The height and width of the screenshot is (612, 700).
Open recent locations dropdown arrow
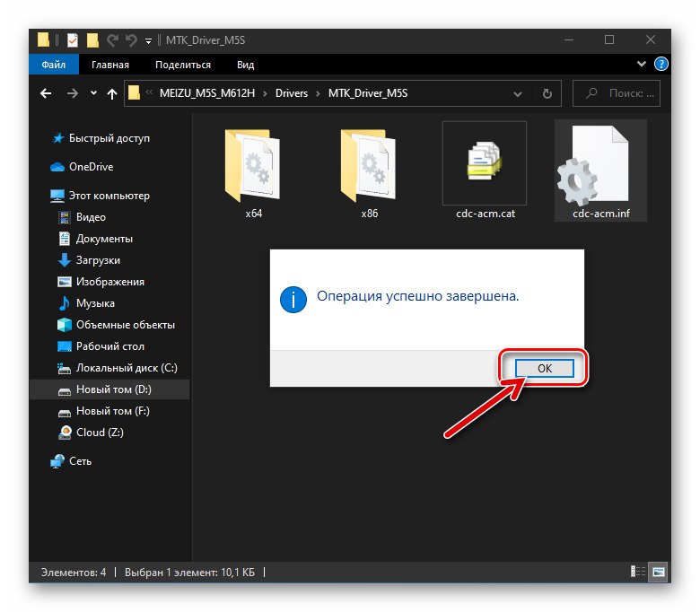click(93, 93)
